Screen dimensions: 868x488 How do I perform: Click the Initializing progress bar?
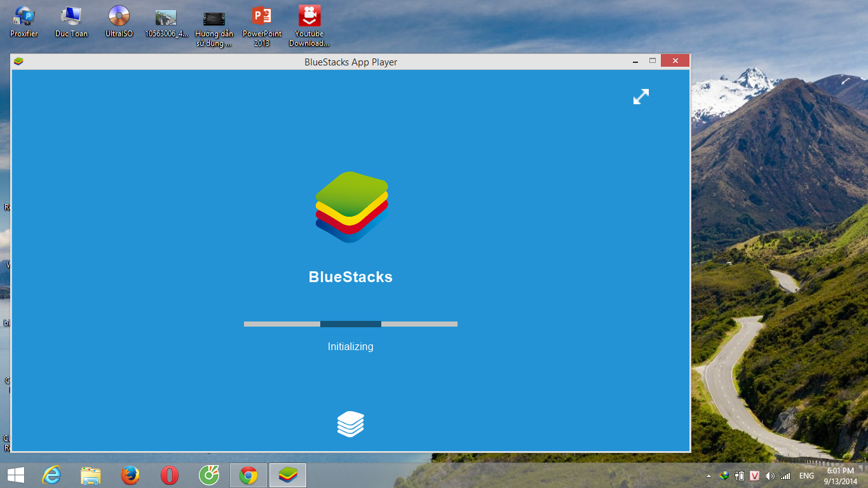(x=350, y=324)
